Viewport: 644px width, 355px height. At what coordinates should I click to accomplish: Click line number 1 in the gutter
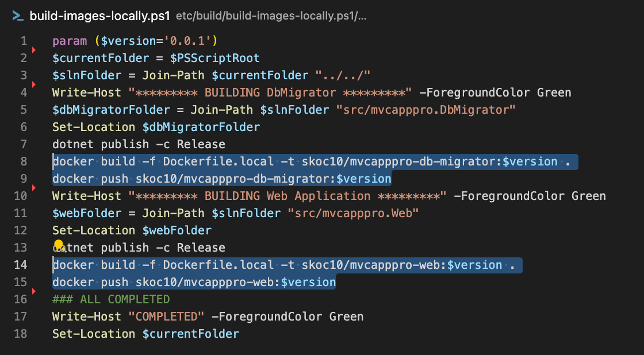(x=23, y=41)
